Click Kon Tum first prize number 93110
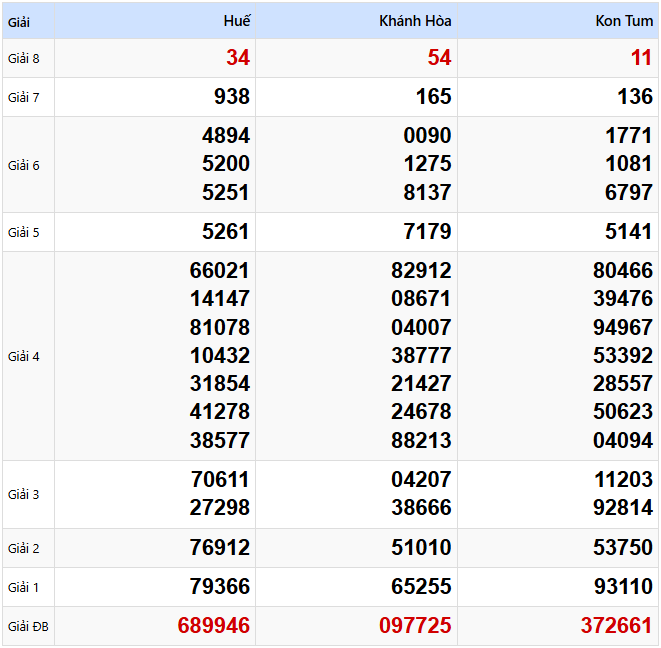Screen dimensions: 661x648 pyautogui.click(x=623, y=587)
